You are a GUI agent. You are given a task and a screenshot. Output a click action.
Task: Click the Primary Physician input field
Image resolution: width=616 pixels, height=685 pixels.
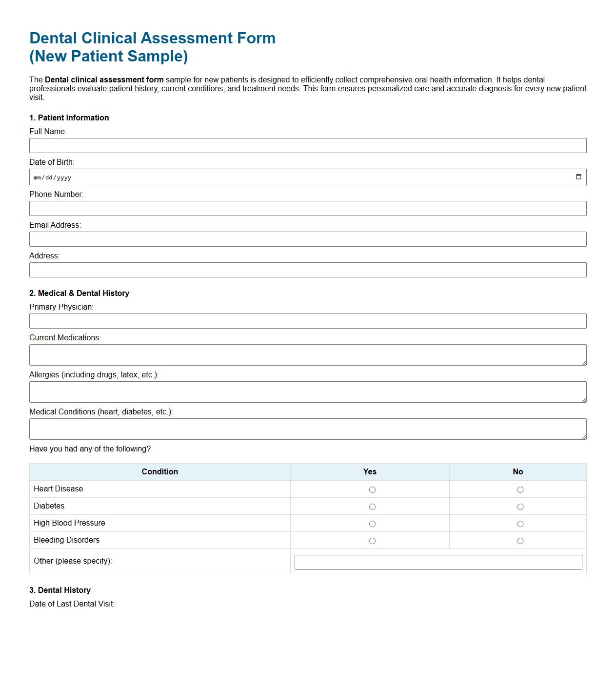307,321
